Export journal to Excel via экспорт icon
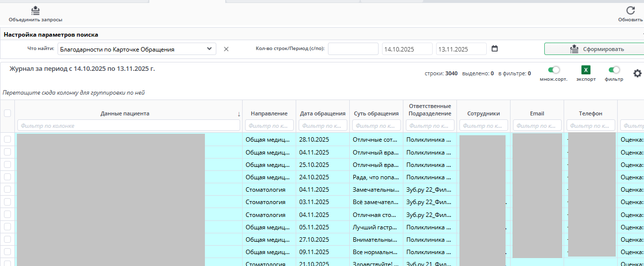Viewport: 644px width, 266px height. pyautogui.click(x=586, y=70)
